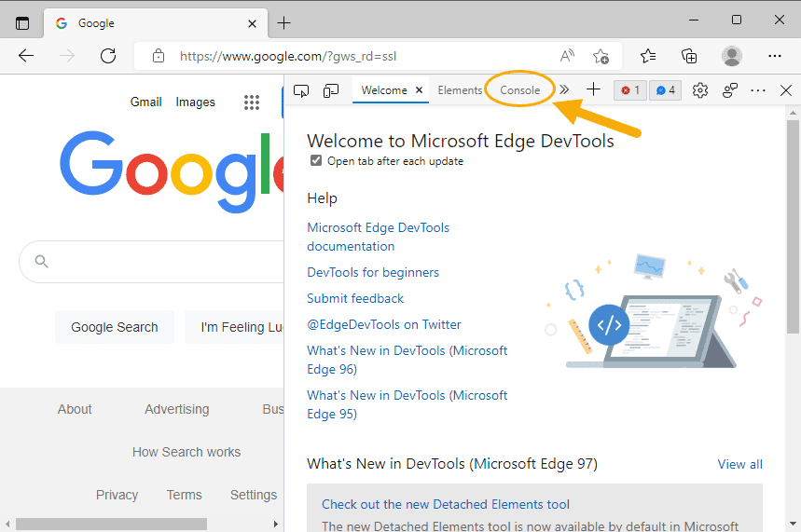Open the About footer link

[75, 409]
